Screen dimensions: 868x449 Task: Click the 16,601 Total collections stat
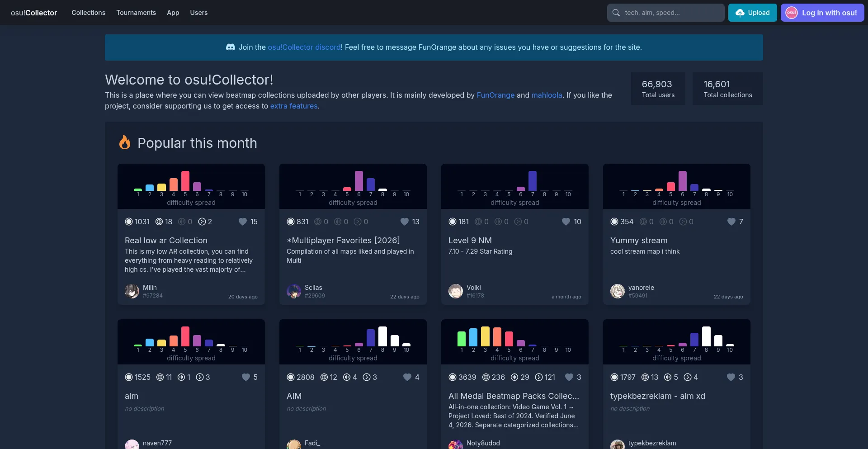pyautogui.click(x=728, y=89)
